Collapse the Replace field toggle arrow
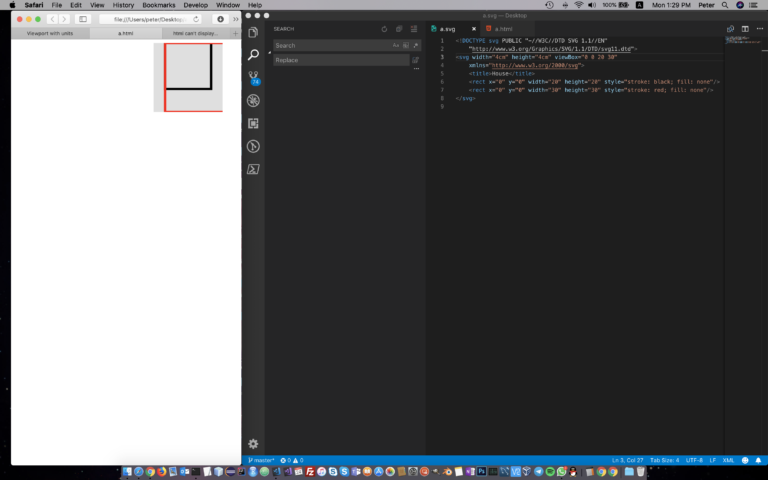This screenshot has width=768, height=480. 269,52
